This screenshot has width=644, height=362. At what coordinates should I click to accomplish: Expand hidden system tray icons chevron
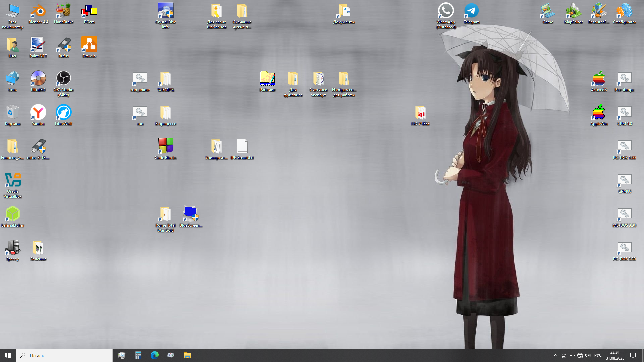555,355
